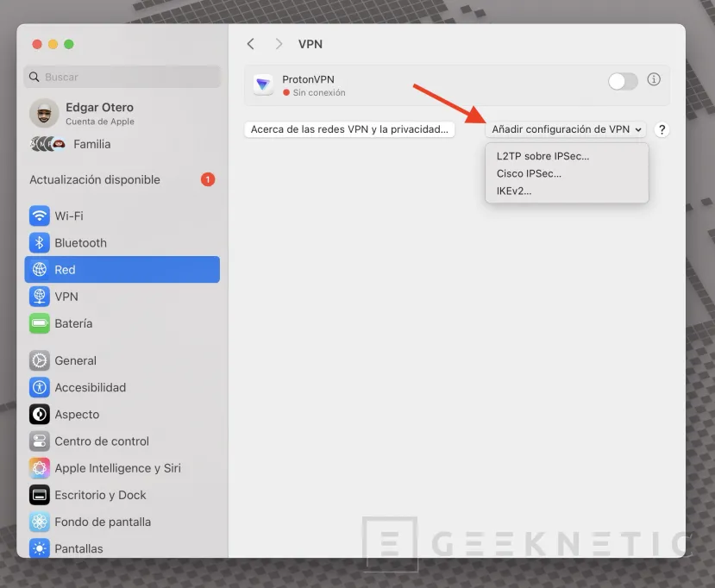Viewport: 715px width, 588px height.
Task: Expand Añadir configuración de VPN dropdown
Action: 567,129
